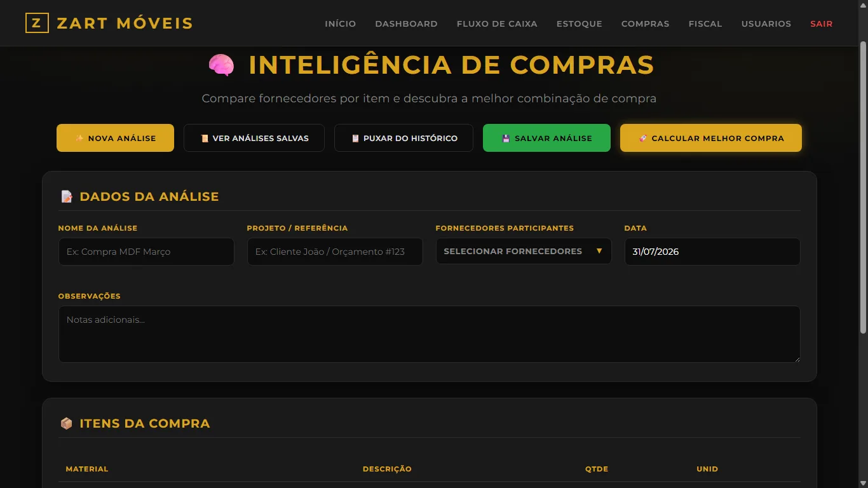
Task: Click the Material column header
Action: click(x=87, y=469)
